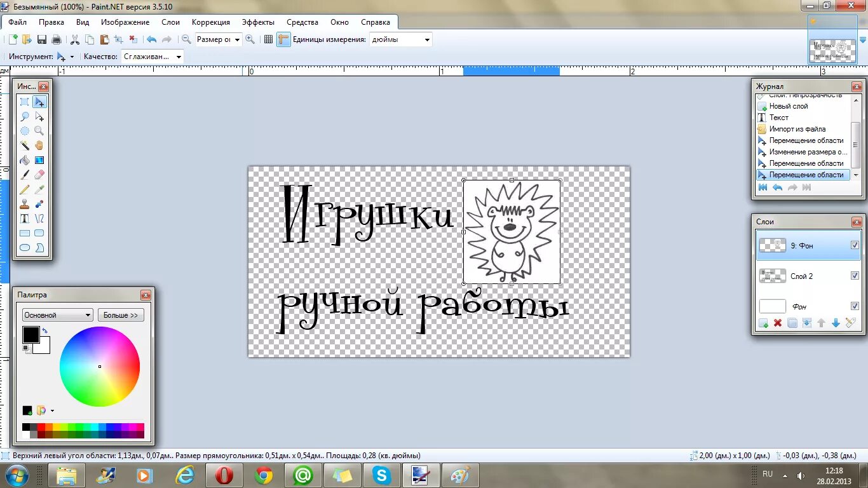Toggle the rulers button
Screen dimensions: 868x488
(283, 39)
